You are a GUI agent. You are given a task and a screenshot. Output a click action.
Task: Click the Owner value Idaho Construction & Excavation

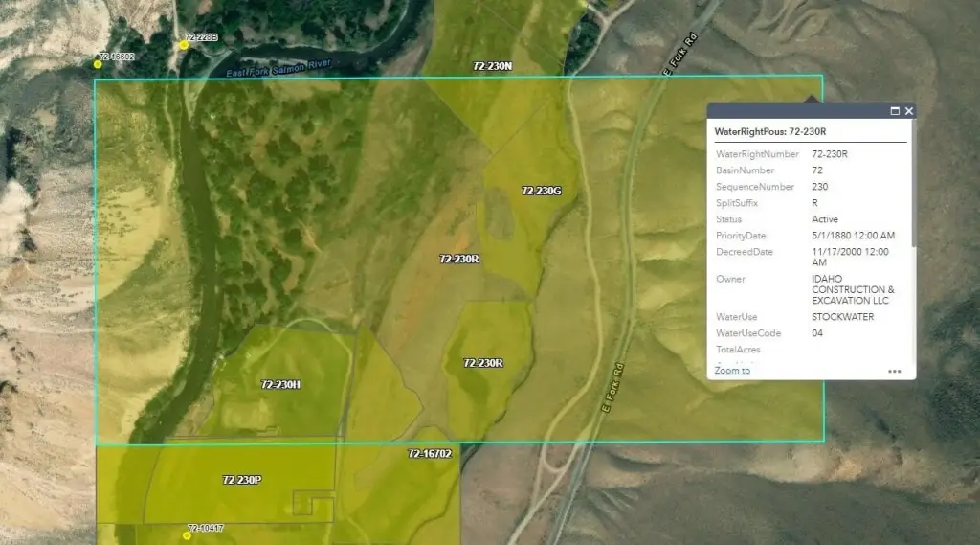click(853, 289)
